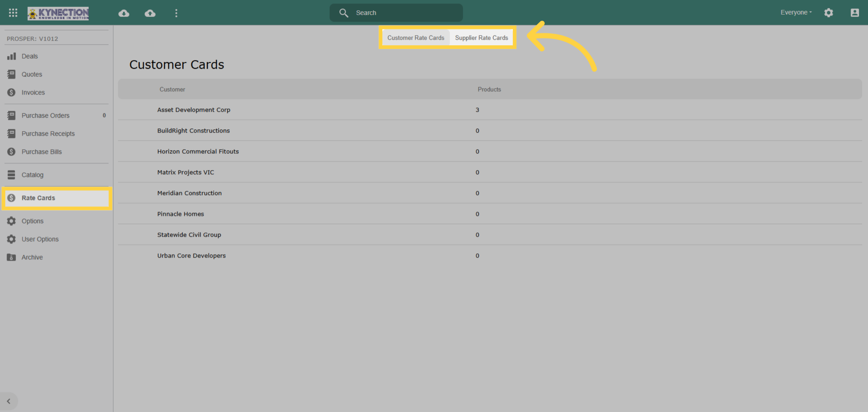This screenshot has height=412, width=868.
Task: Click the Catalog stack icon
Action: pyautogui.click(x=12, y=175)
